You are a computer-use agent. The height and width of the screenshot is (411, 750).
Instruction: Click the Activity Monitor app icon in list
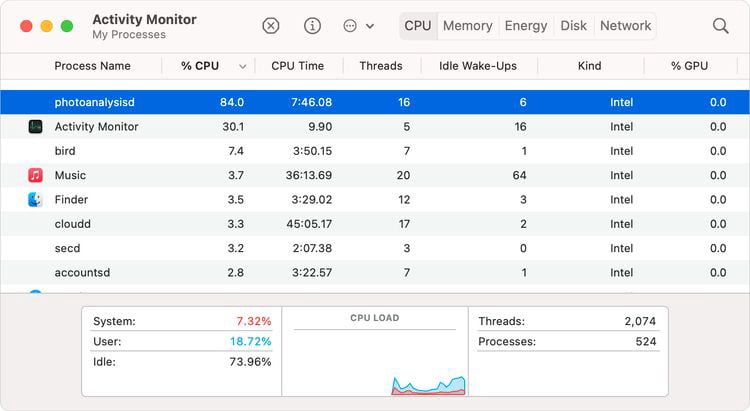[35, 127]
